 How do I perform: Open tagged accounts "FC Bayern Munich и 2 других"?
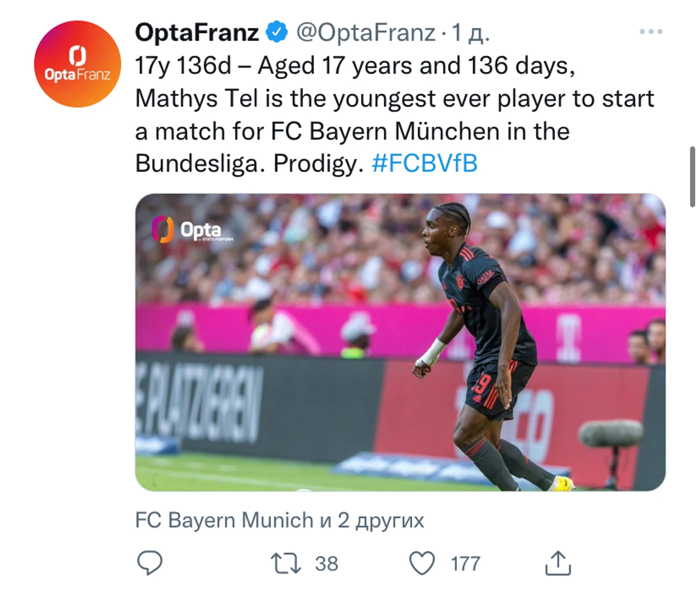point(280,520)
